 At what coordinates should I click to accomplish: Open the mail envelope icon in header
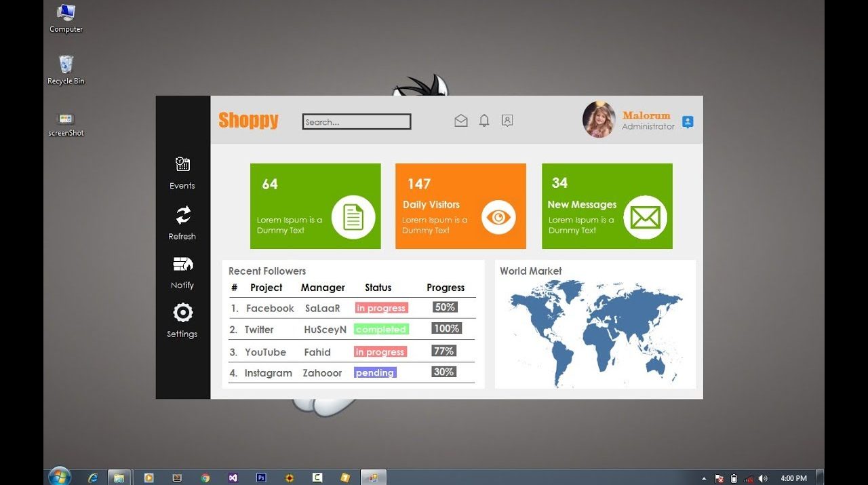pos(461,121)
